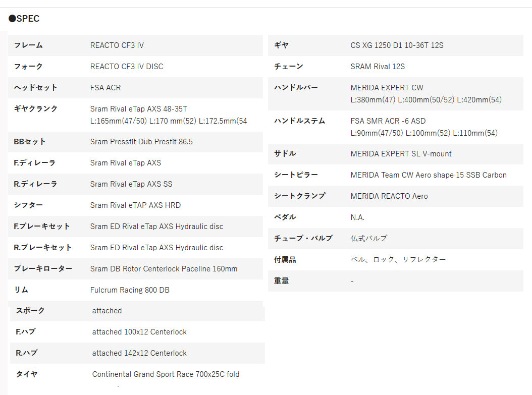Click the Sram Rival eTAP AXS HRD shifter value

click(x=135, y=205)
